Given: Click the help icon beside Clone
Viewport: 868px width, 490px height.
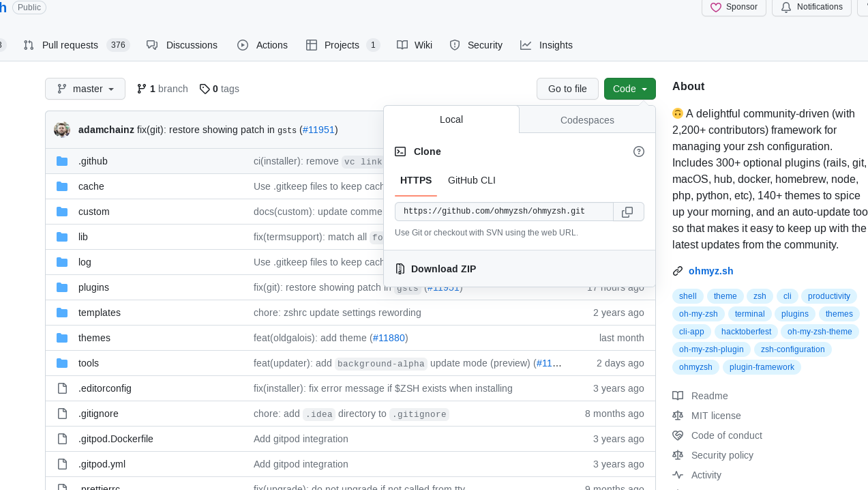Looking at the screenshot, I should click(x=639, y=152).
